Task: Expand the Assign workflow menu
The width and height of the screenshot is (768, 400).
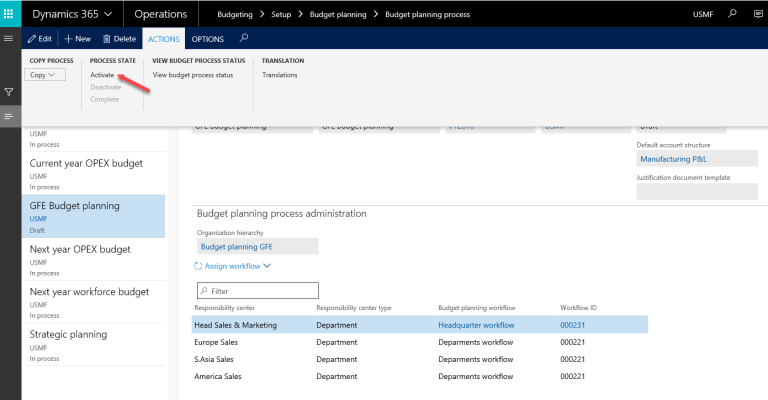Action: pyautogui.click(x=233, y=266)
